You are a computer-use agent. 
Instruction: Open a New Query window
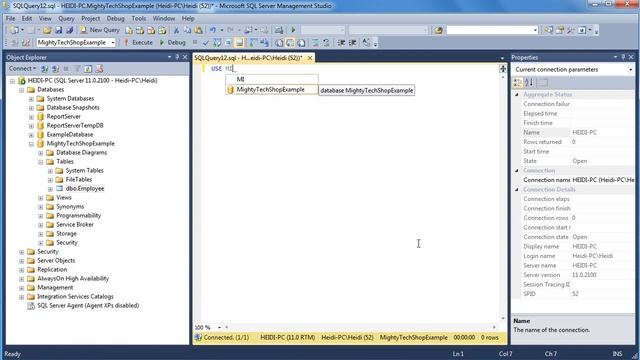coord(100,30)
